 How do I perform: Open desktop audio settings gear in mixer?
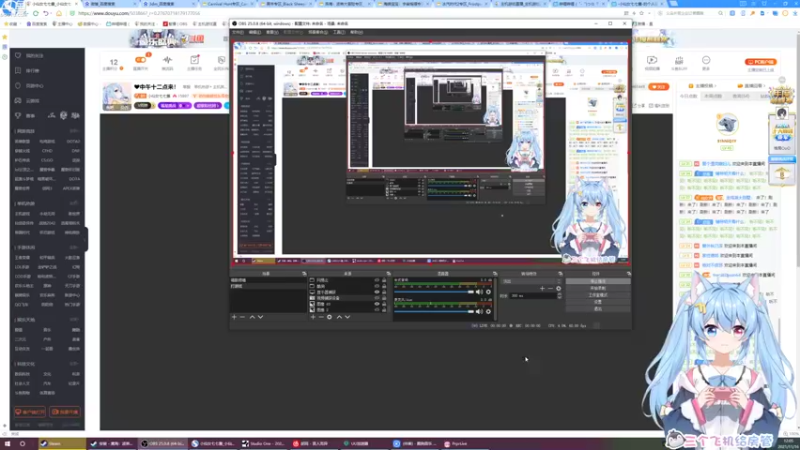click(x=488, y=292)
